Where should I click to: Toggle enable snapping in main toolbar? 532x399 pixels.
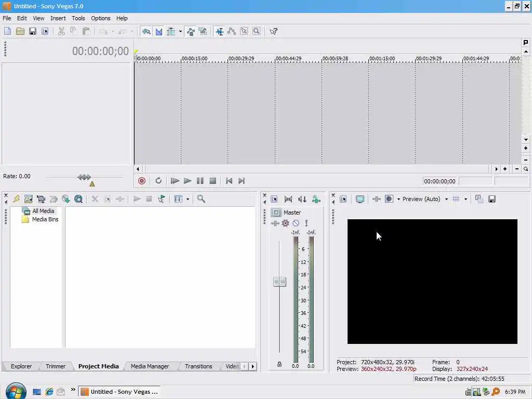tap(146, 32)
